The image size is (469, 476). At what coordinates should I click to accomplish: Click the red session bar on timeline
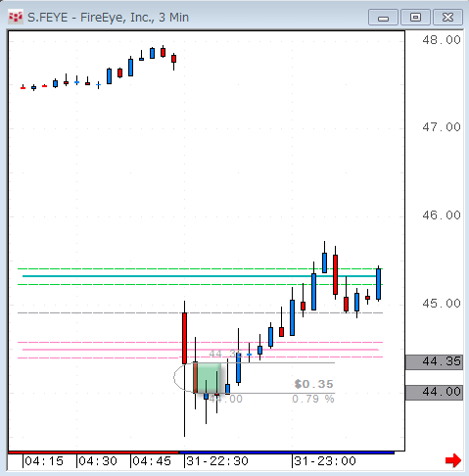click(94, 452)
